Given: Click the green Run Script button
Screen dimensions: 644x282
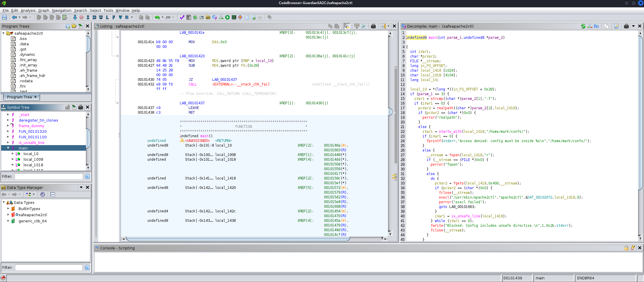Looking at the screenshot, I should [227, 18].
